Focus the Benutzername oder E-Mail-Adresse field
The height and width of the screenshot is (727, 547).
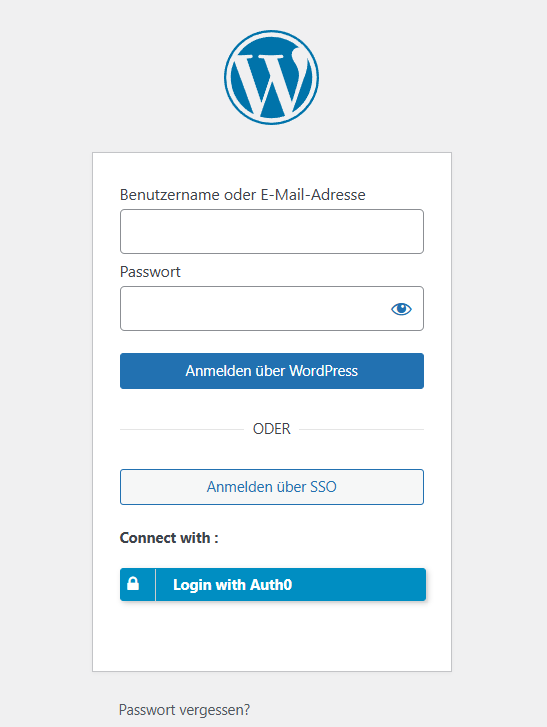(x=272, y=231)
